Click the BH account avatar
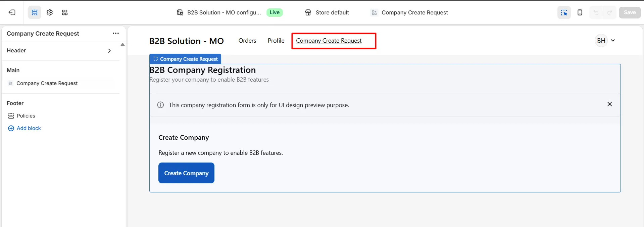Screen dimensions: 644x227 click(x=601, y=41)
